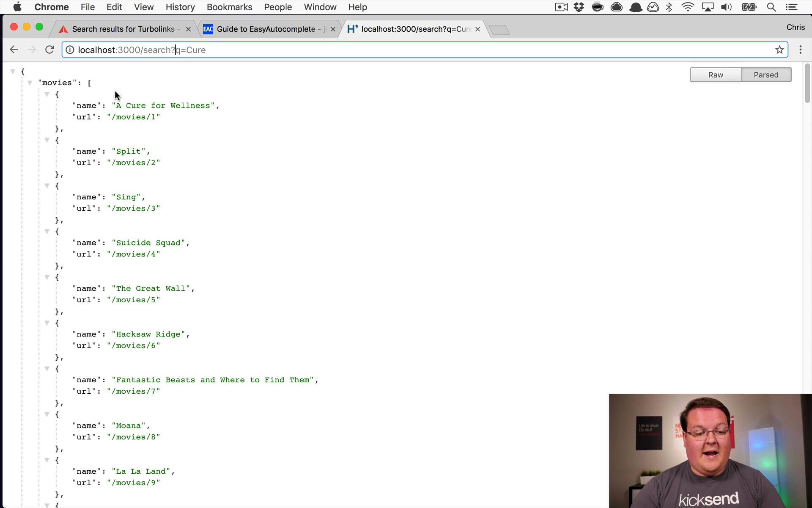Image resolution: width=812 pixels, height=508 pixels.
Task: Open Dropbox from the menu bar
Action: point(579,7)
